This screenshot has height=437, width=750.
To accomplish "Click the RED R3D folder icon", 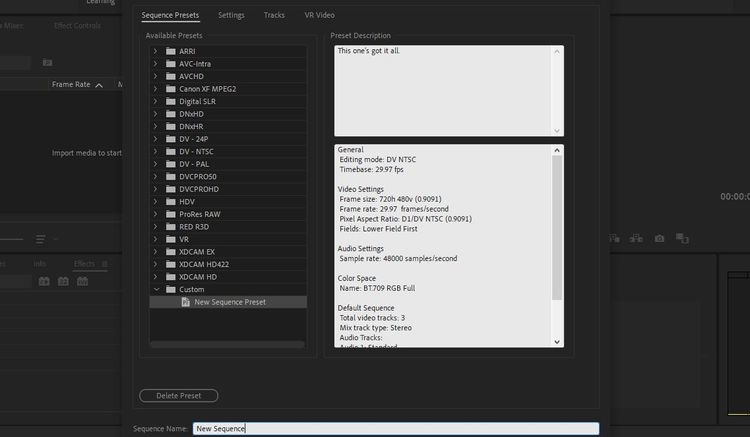I will click(171, 227).
